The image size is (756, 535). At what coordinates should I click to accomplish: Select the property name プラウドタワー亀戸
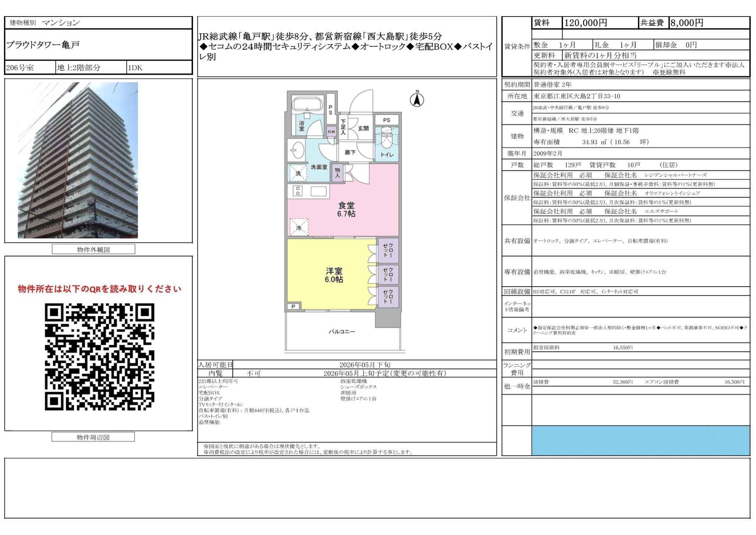point(43,45)
